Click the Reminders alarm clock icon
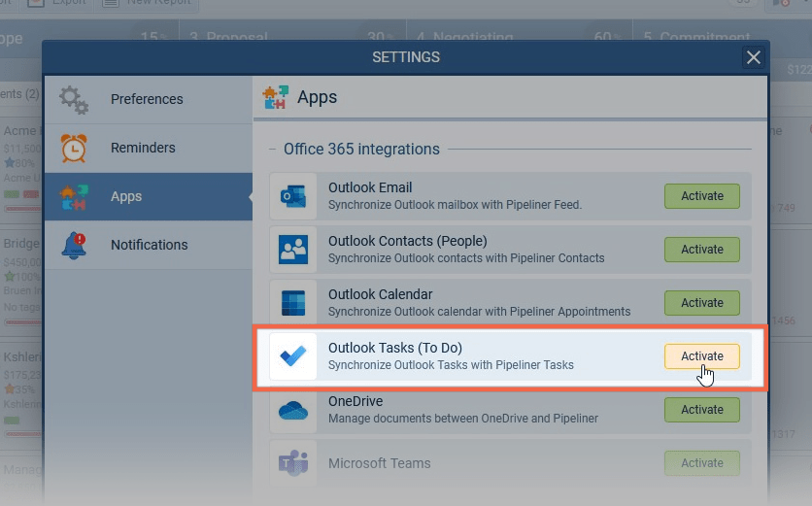Screen dimensions: 812x506 pos(74,148)
